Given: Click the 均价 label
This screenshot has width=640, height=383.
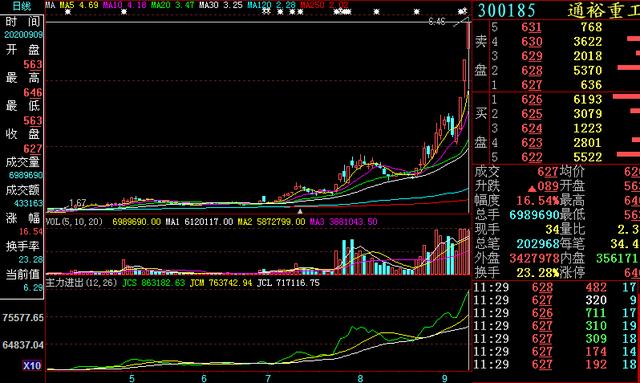Looking at the screenshot, I should click(572, 172).
